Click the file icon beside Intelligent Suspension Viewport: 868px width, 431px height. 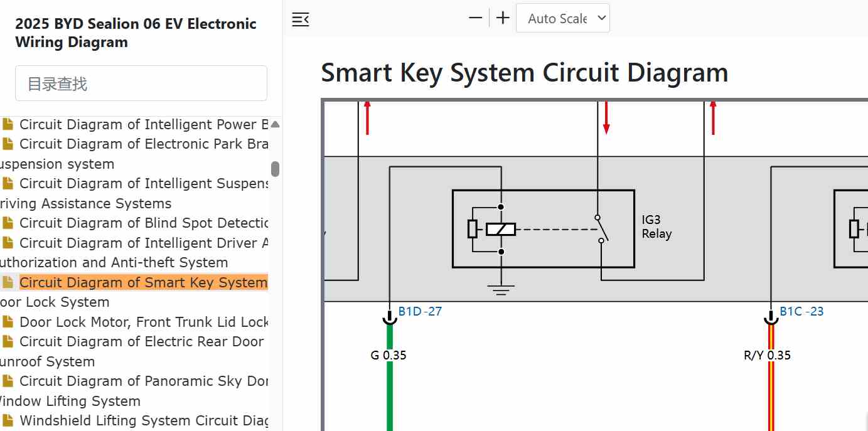click(x=8, y=183)
